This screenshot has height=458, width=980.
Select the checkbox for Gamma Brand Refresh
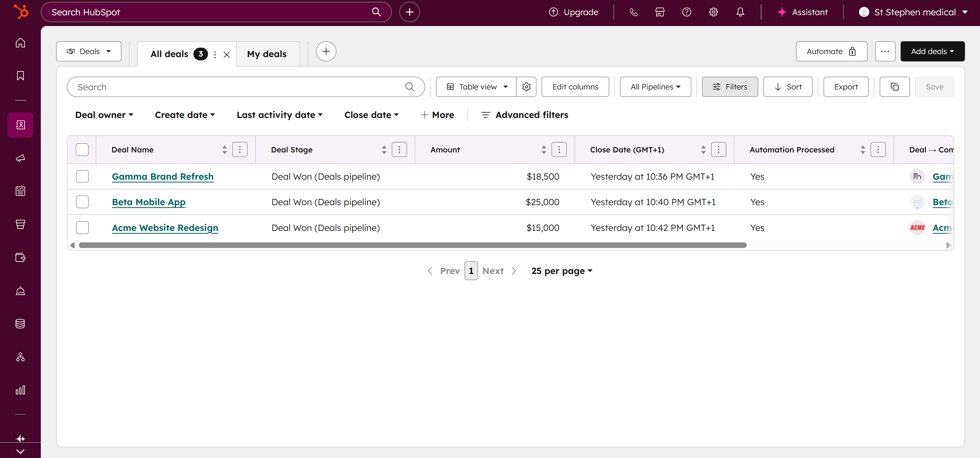82,176
